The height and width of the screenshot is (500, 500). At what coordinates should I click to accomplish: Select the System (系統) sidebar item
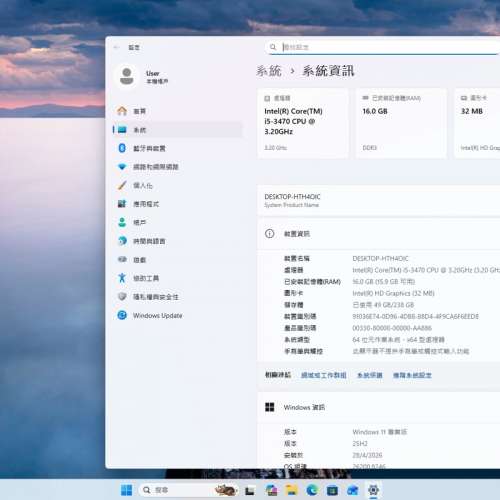[x=178, y=130]
